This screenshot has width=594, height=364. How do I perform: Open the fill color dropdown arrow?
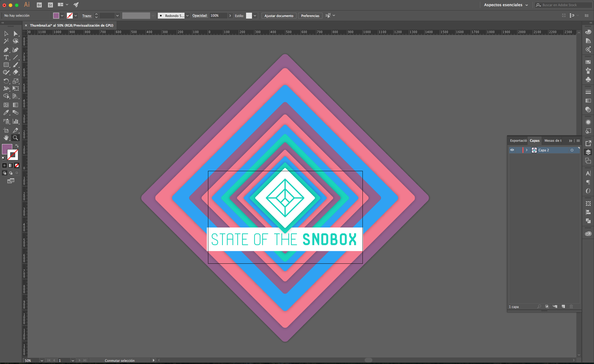pos(62,15)
